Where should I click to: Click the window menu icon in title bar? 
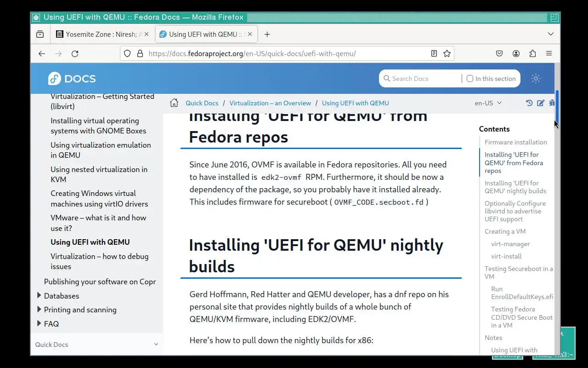click(x=36, y=17)
